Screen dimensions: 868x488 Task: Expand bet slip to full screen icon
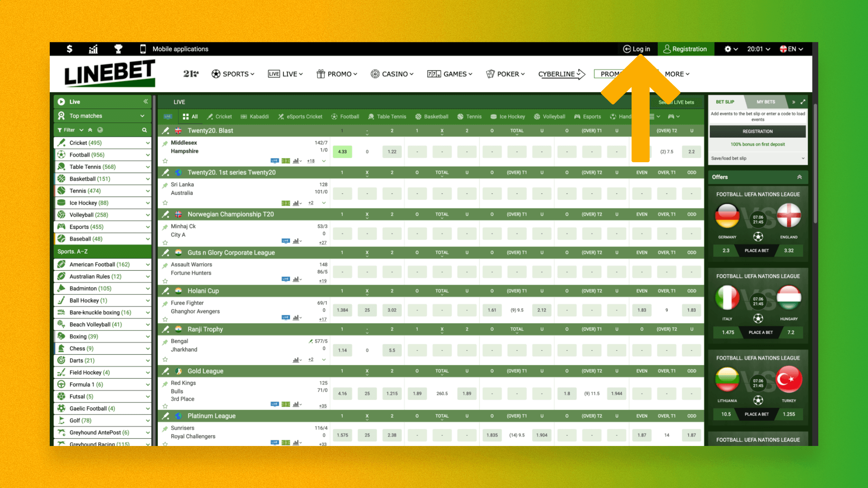[x=803, y=102]
